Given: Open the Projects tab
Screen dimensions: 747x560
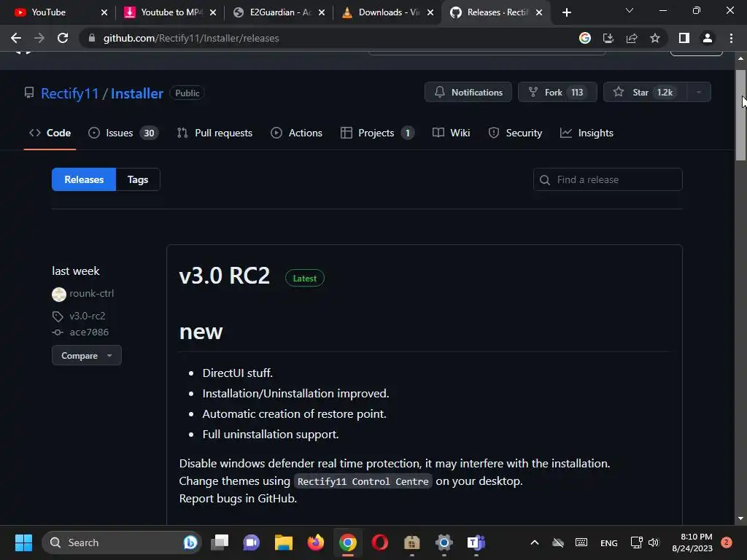Looking at the screenshot, I should (377, 133).
